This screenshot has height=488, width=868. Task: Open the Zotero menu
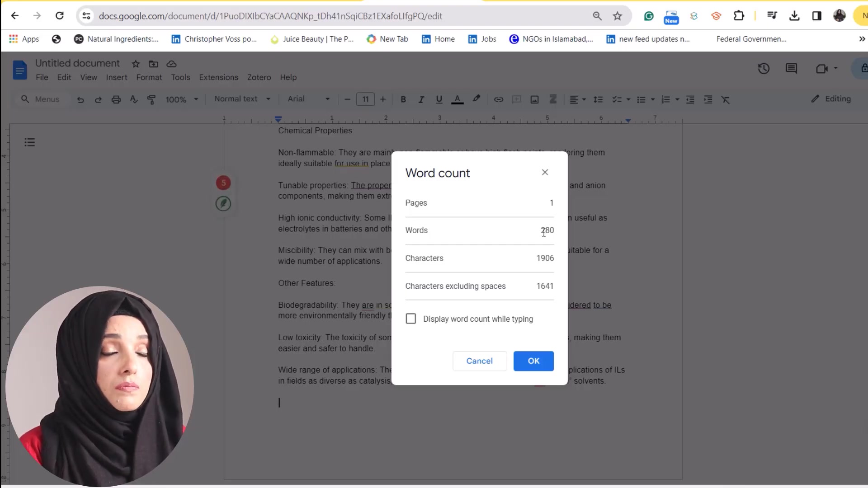pyautogui.click(x=259, y=77)
